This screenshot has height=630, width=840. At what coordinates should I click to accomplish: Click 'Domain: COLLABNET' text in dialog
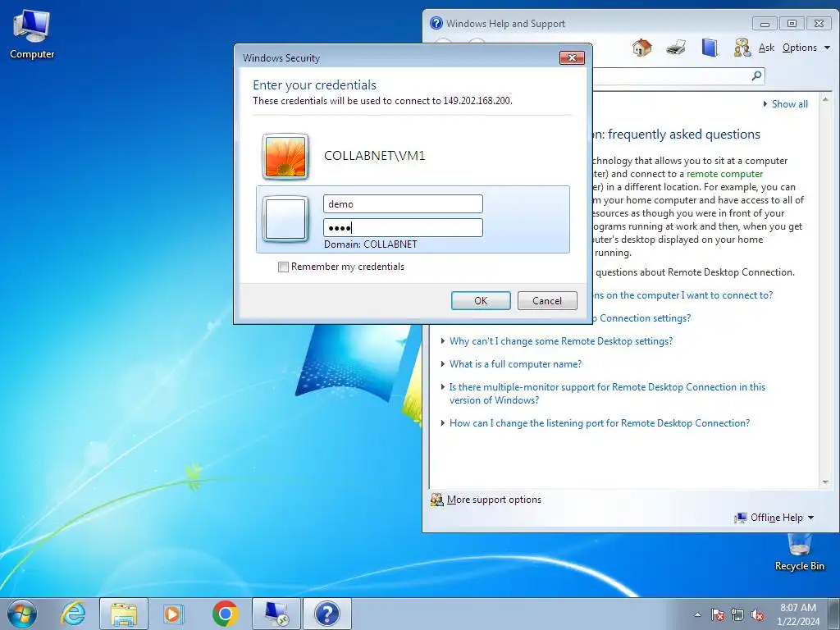[370, 244]
